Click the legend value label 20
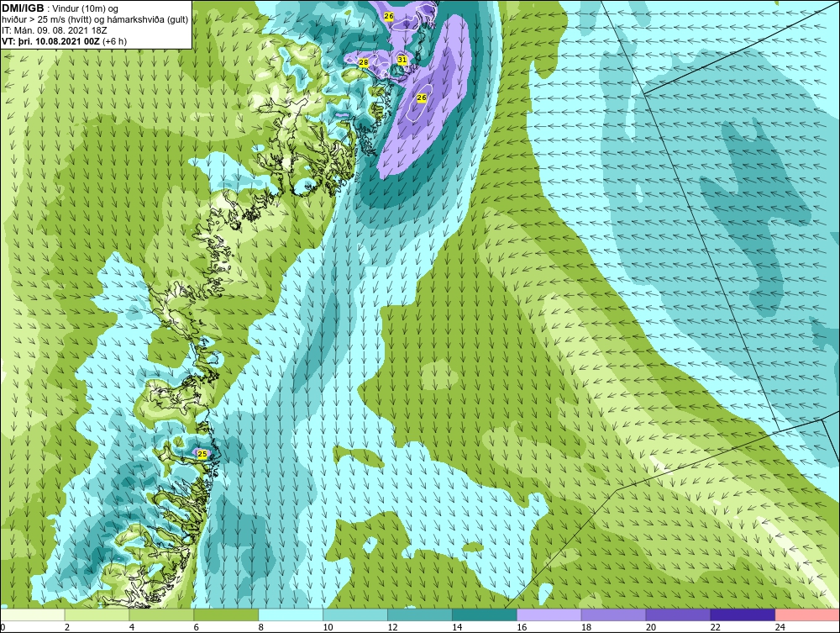Screen dimensions: 840x633 651,627
